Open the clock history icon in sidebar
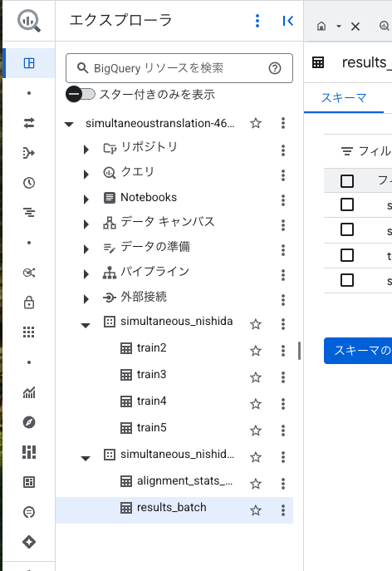This screenshot has height=571, width=392. tap(29, 183)
